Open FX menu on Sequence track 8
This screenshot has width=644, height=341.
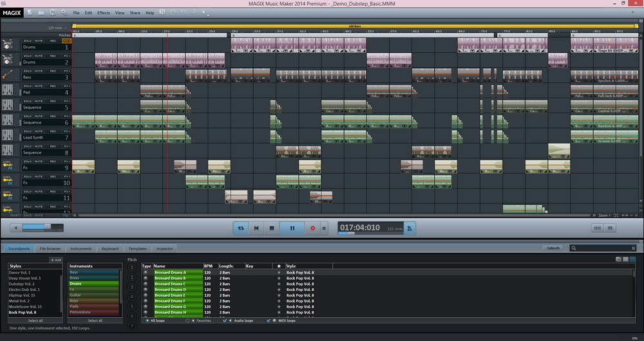[66, 146]
